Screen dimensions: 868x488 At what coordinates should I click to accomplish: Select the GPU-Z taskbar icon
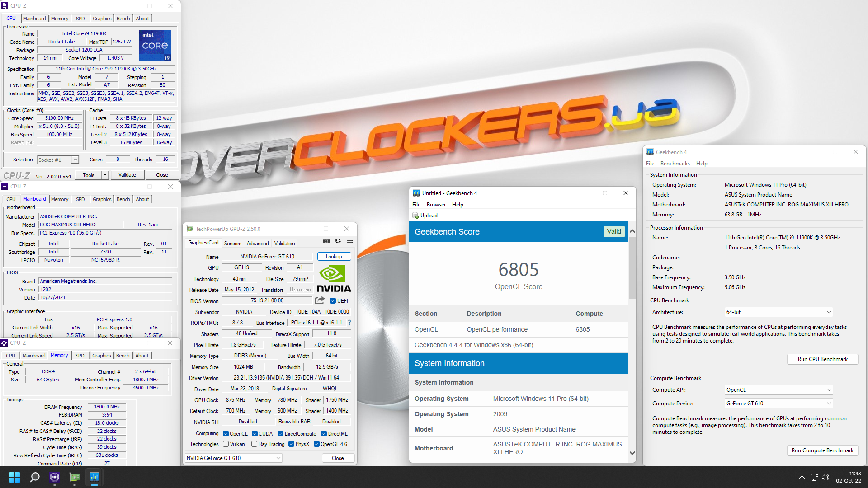point(75,477)
